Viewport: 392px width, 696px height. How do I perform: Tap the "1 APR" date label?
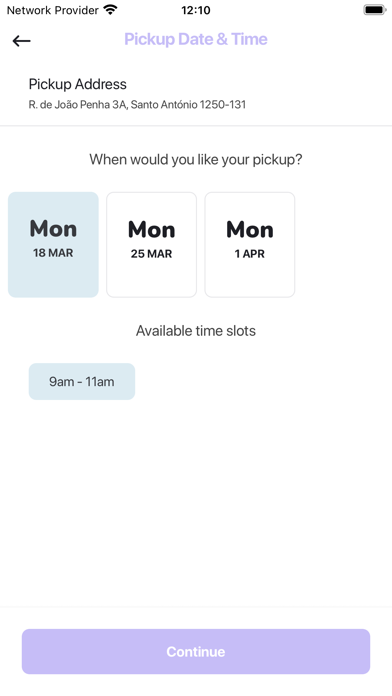tap(249, 254)
